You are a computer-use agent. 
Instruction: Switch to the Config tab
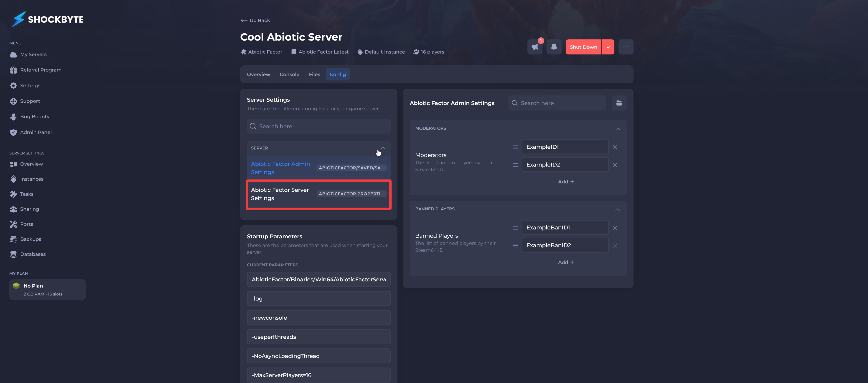(338, 74)
